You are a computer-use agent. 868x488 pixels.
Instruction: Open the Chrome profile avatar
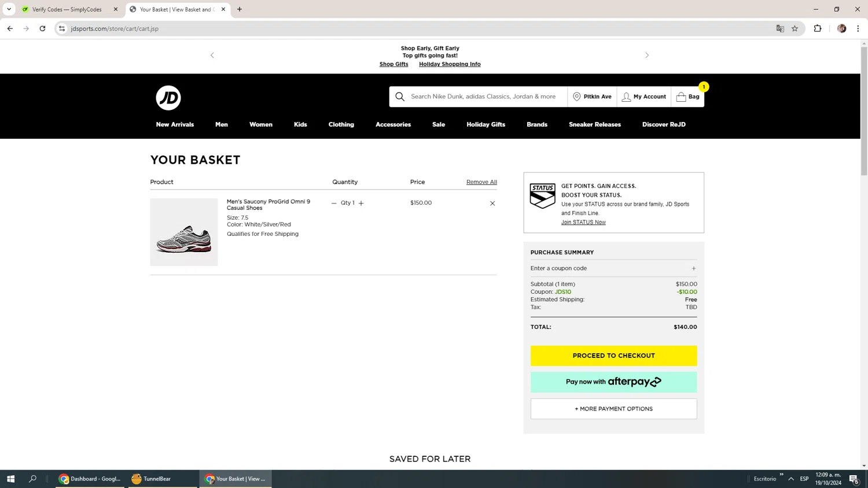point(842,28)
